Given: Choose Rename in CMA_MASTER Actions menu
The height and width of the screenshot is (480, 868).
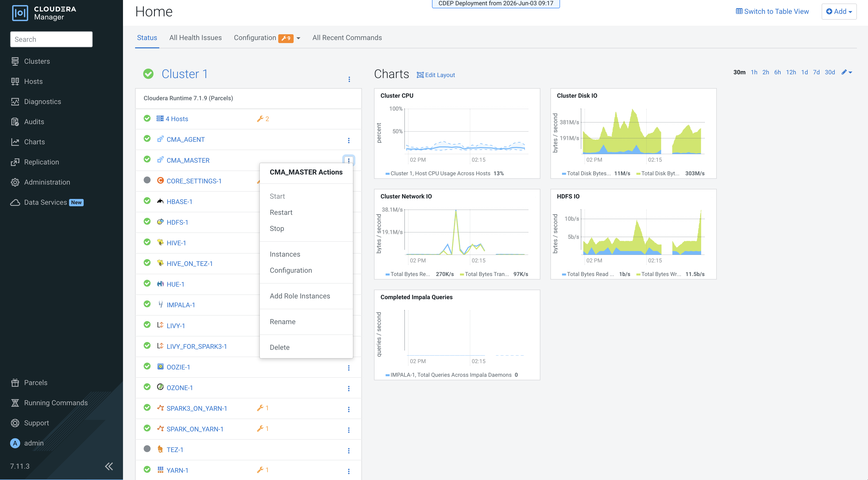Looking at the screenshot, I should [x=283, y=321].
